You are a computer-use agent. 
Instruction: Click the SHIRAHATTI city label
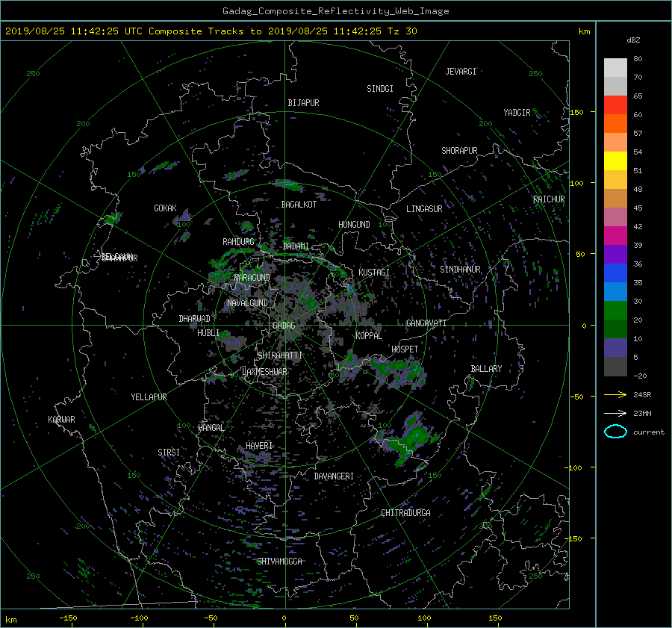280,355
